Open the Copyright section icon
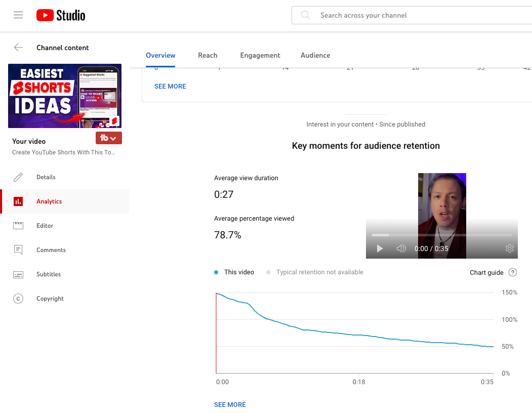The image size is (532, 413). pos(18,298)
